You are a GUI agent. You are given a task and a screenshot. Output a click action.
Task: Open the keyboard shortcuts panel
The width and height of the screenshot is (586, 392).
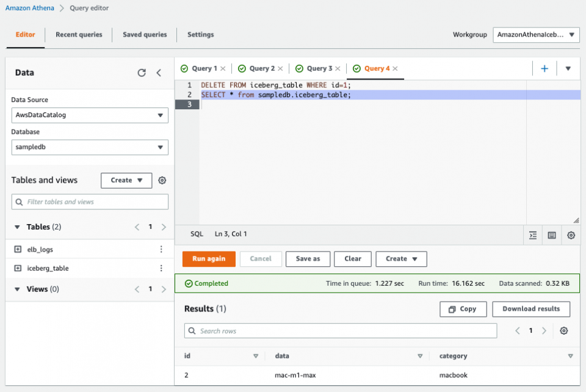tap(551, 234)
